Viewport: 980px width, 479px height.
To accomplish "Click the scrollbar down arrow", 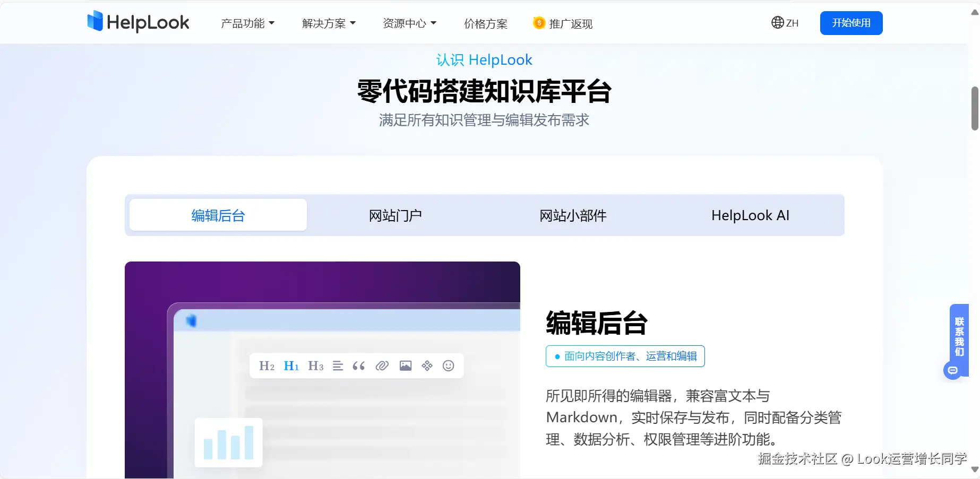I will [x=975, y=469].
